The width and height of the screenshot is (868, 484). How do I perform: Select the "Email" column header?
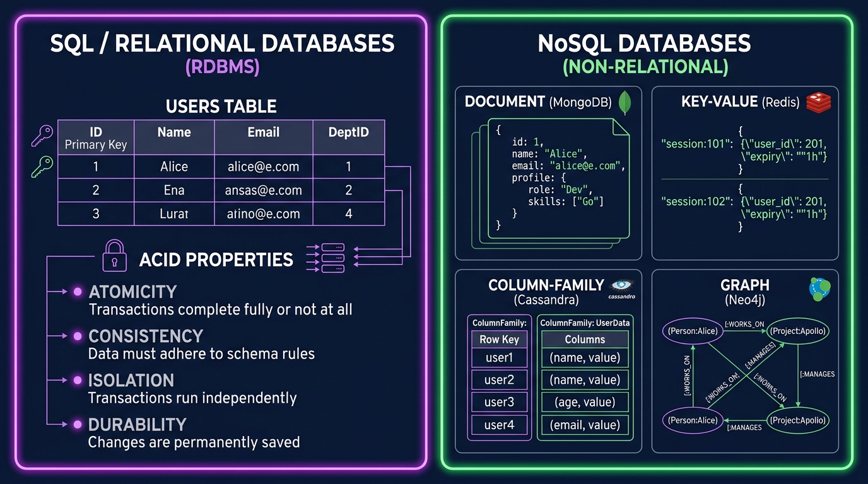click(x=264, y=138)
